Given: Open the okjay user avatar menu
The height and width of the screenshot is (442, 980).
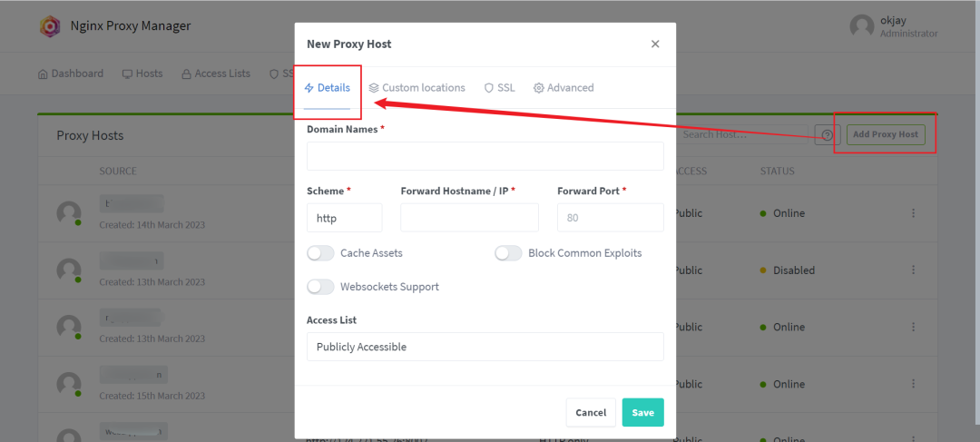Looking at the screenshot, I should (862, 26).
